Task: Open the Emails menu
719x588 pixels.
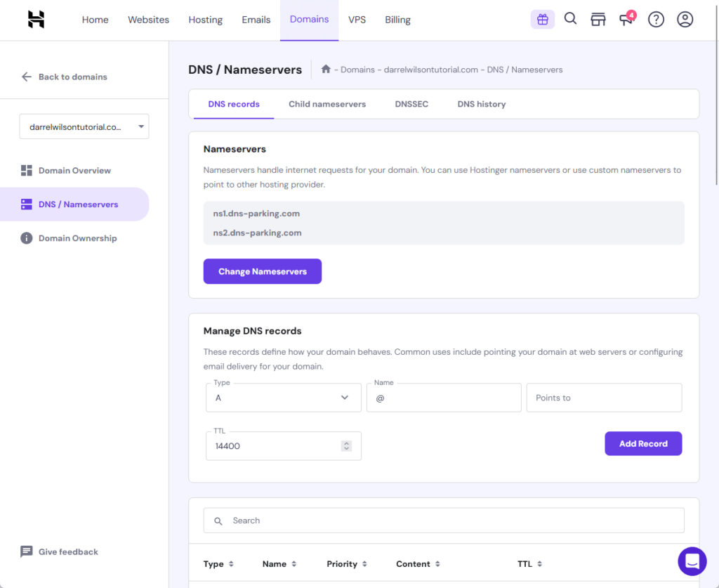Action: click(x=256, y=20)
